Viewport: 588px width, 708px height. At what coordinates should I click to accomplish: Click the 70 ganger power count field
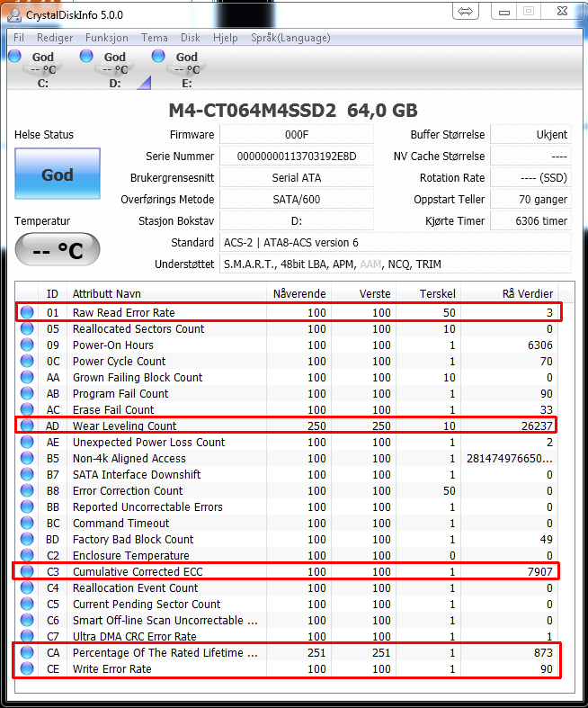click(530, 200)
